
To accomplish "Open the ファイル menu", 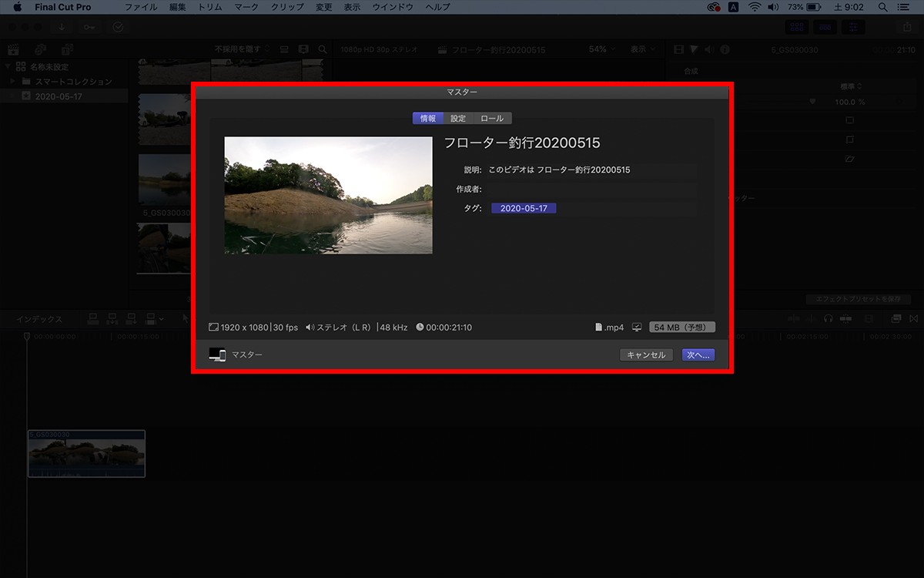I will click(x=140, y=7).
